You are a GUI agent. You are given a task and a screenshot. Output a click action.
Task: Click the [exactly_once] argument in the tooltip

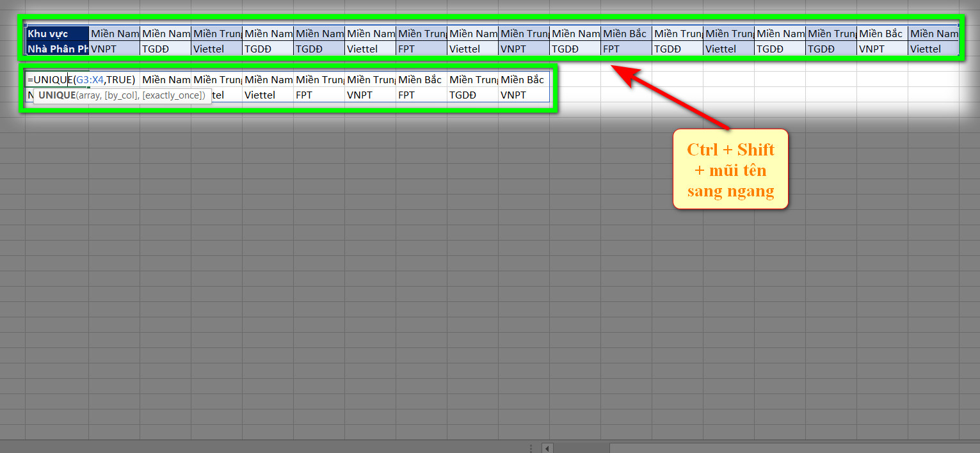[x=173, y=95]
